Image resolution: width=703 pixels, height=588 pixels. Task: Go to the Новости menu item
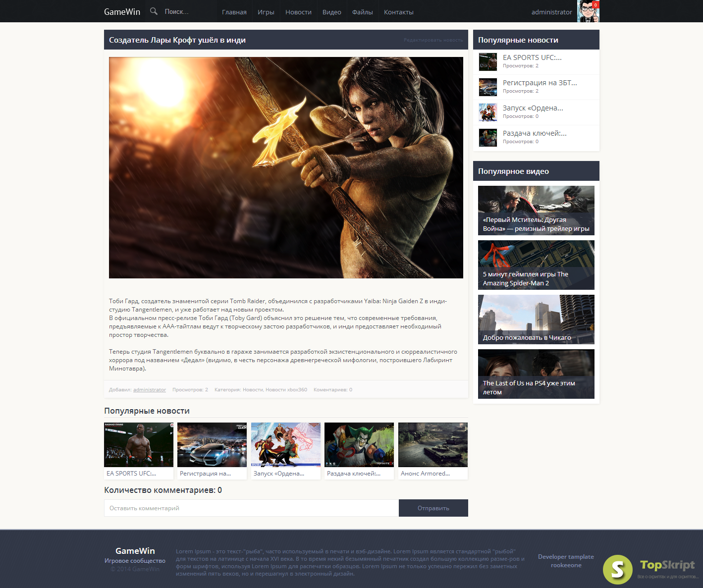point(298,12)
